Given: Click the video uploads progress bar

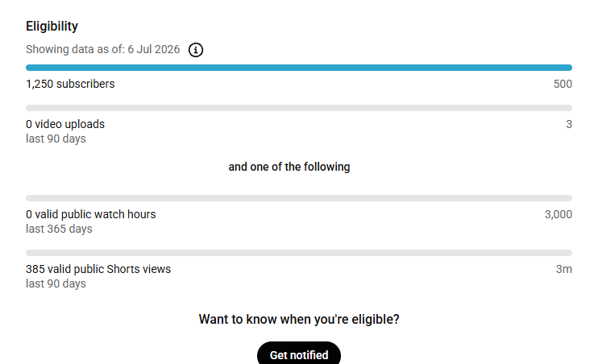Looking at the screenshot, I should (x=298, y=108).
